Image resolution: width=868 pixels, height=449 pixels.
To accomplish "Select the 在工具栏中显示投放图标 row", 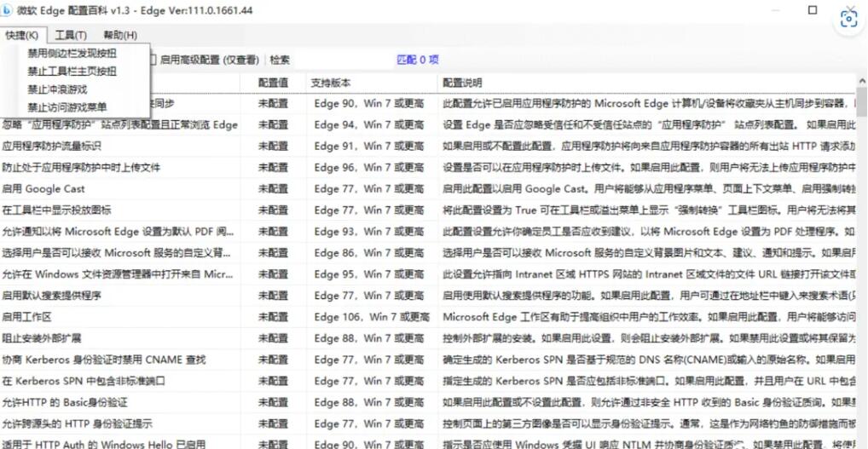I will 429,210.
